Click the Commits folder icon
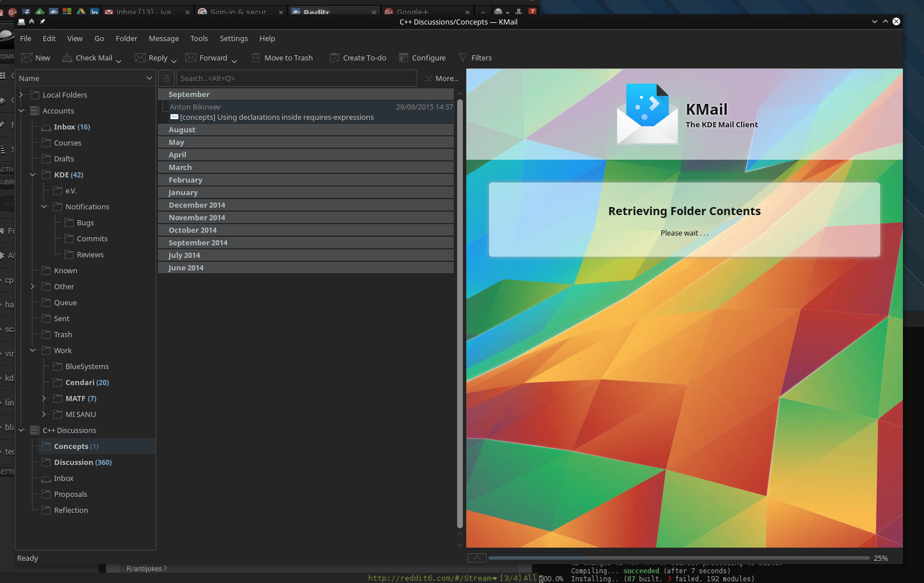The width and height of the screenshot is (924, 583). click(69, 238)
